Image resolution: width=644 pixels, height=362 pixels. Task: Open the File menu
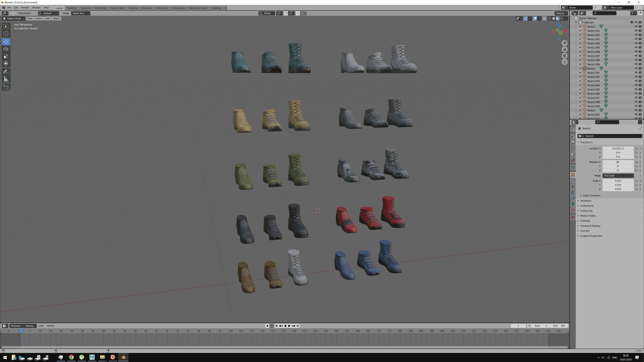(9, 8)
